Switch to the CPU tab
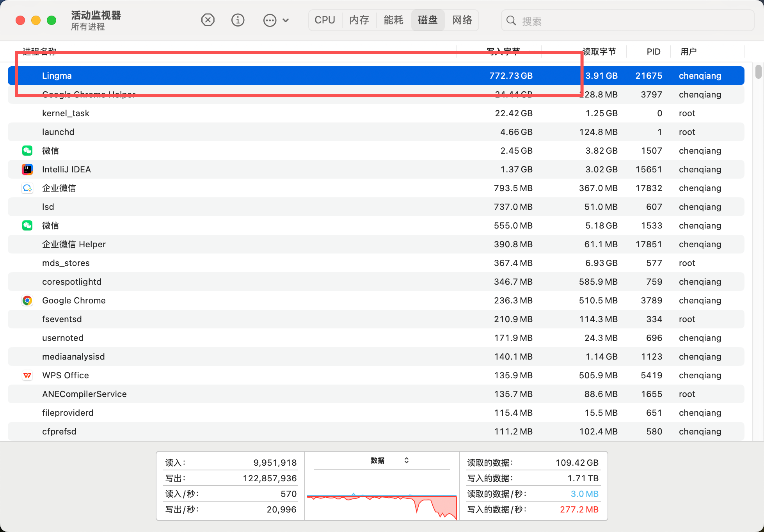 (x=325, y=20)
